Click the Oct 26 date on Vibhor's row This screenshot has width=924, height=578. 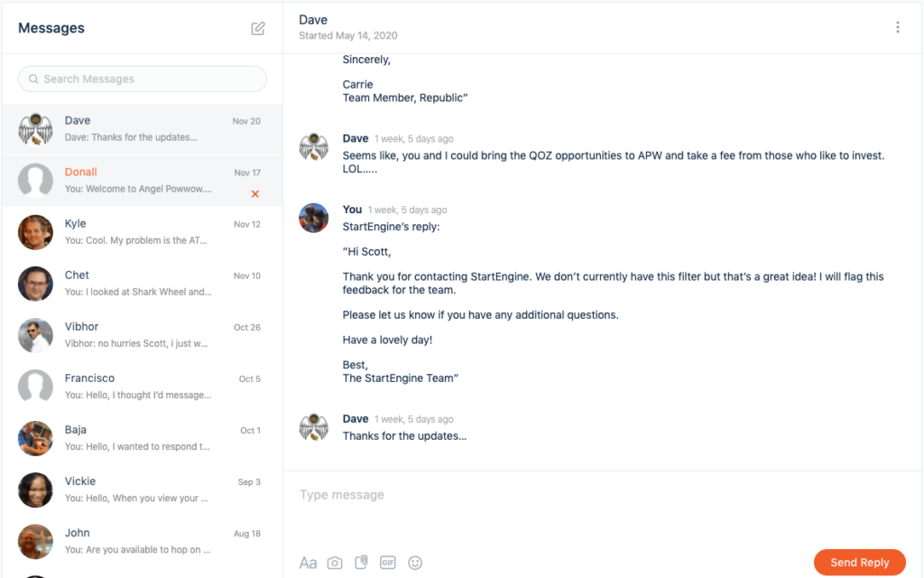click(247, 327)
